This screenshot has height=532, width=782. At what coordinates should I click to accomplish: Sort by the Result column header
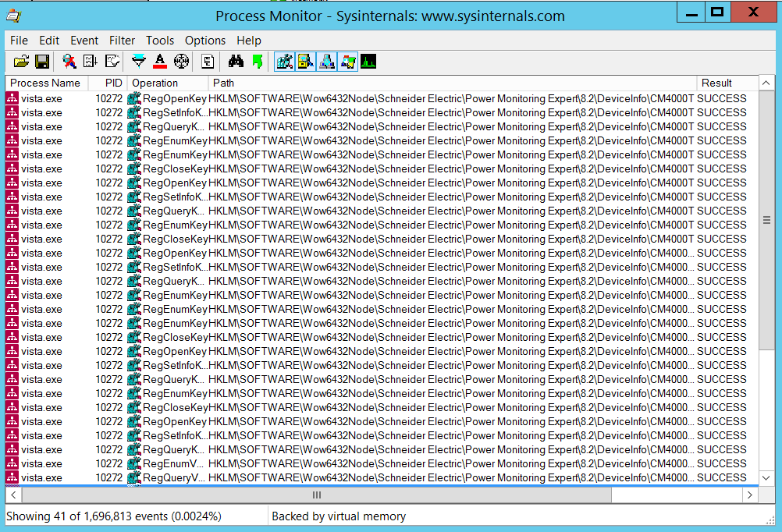pos(727,83)
